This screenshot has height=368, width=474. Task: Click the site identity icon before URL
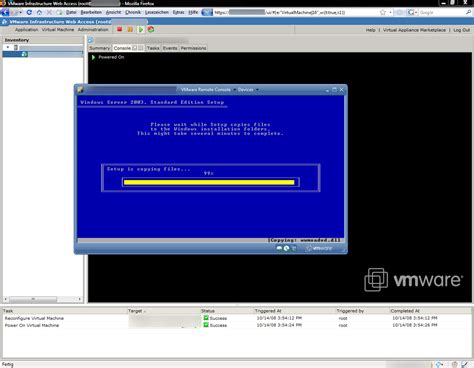[207, 12]
